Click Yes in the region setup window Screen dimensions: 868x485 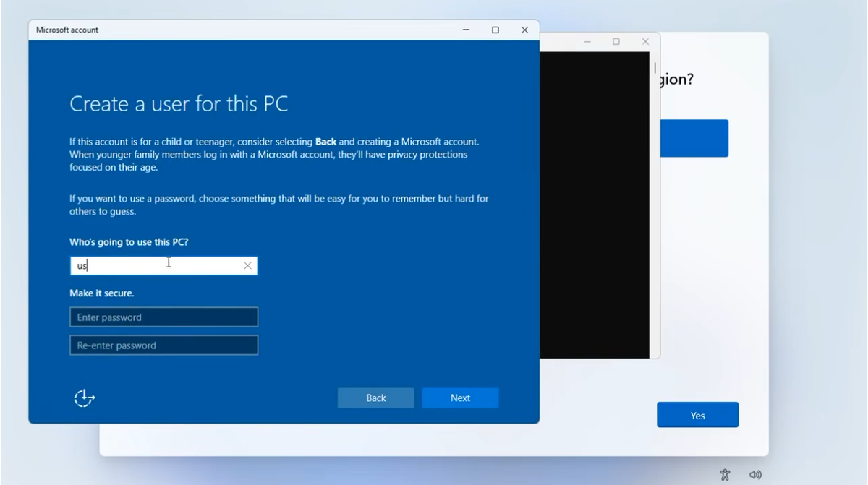(697, 416)
